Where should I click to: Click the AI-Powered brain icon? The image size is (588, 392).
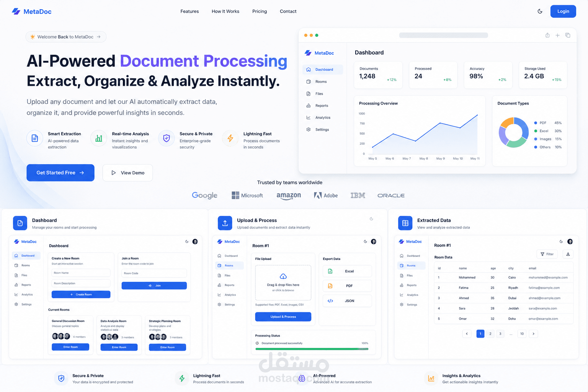pyautogui.click(x=302, y=378)
